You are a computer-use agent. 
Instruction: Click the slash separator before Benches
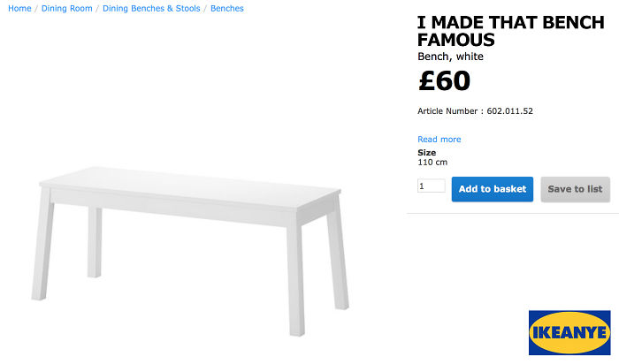(205, 9)
